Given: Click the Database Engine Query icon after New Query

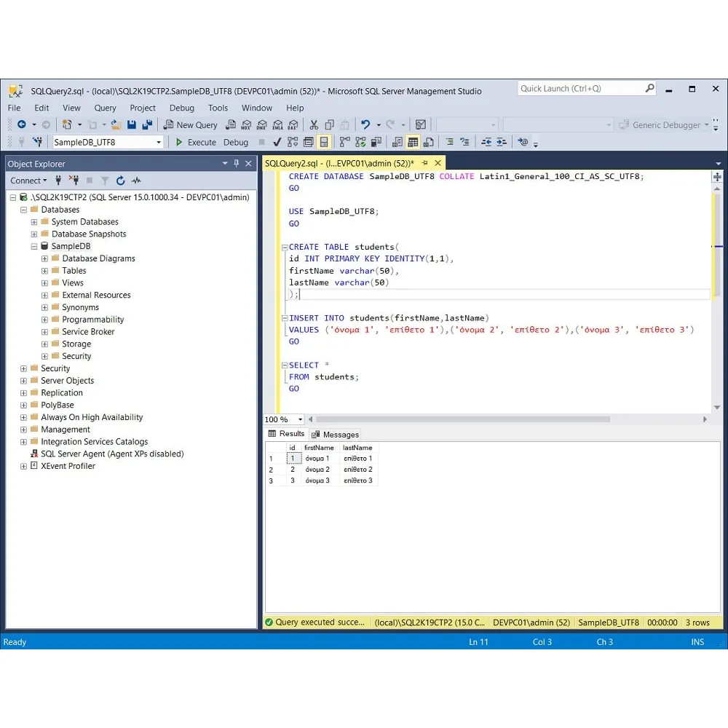Looking at the screenshot, I should click(x=230, y=124).
